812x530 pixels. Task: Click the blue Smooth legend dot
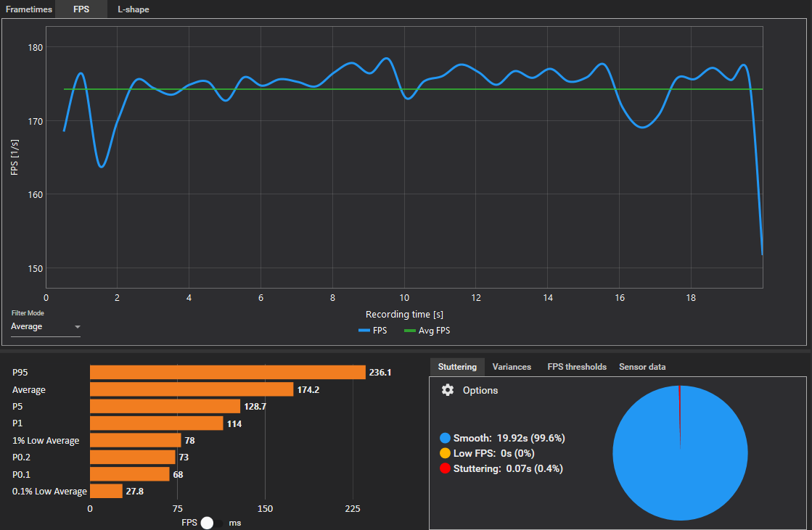pyautogui.click(x=445, y=438)
